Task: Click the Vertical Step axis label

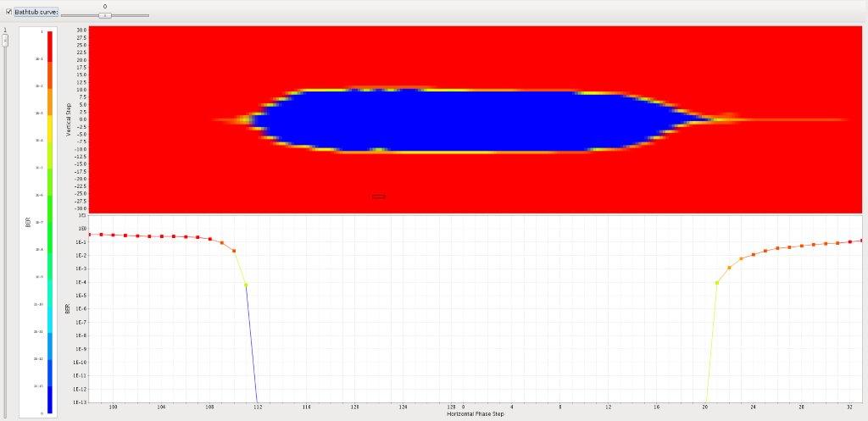Action: [81, 118]
